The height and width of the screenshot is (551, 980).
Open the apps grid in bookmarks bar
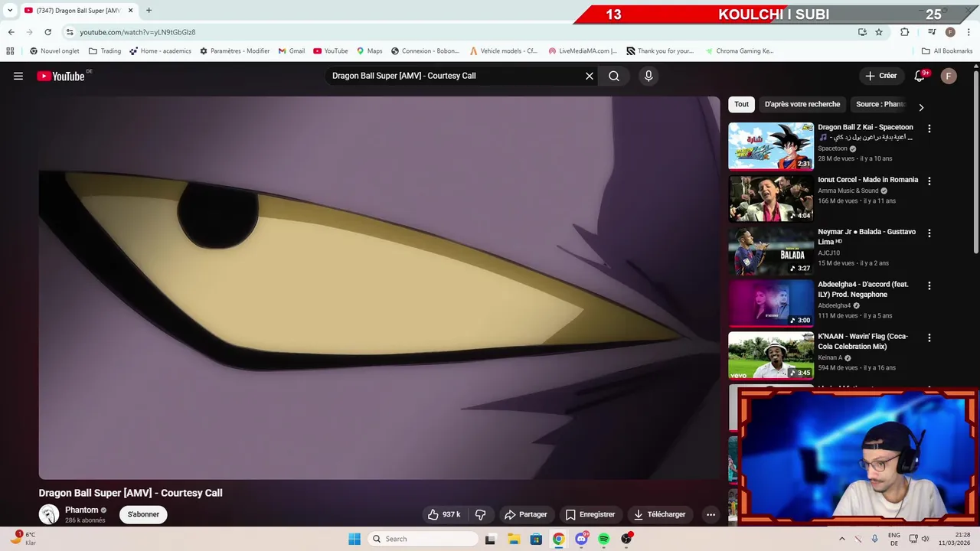[x=10, y=51]
